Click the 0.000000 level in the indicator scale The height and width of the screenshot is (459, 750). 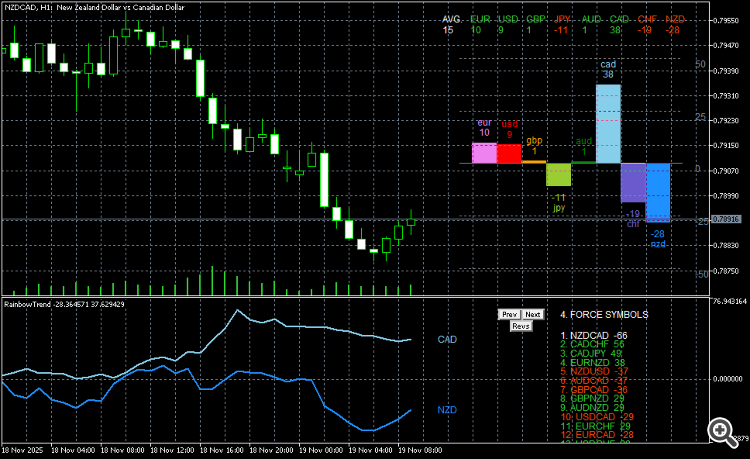click(x=728, y=379)
